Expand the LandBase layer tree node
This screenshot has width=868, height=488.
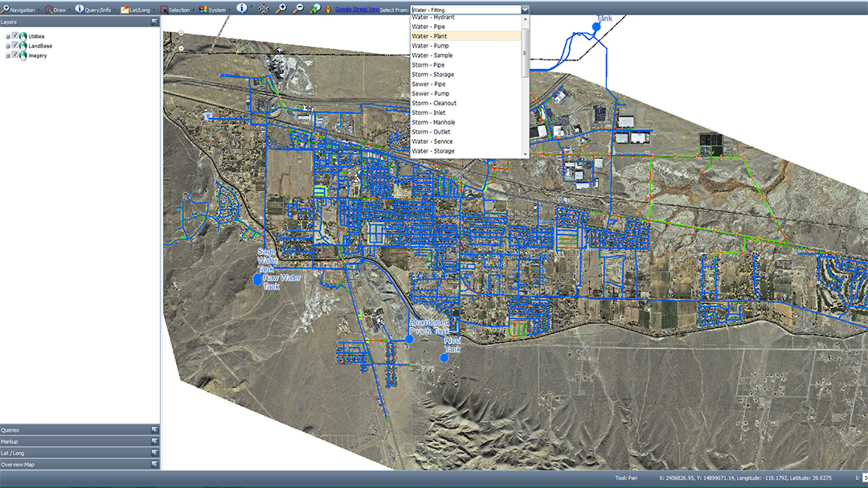point(8,46)
